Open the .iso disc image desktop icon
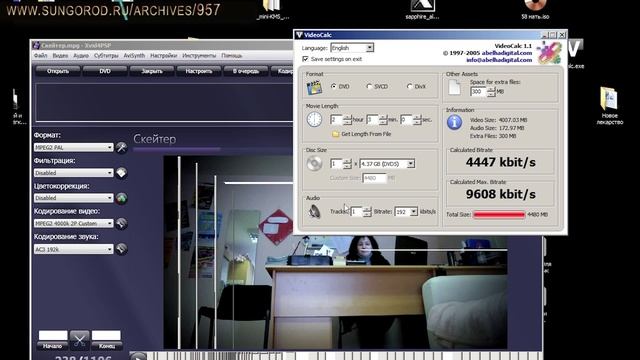Screen dimensions: 640x360 [x=535, y=10]
